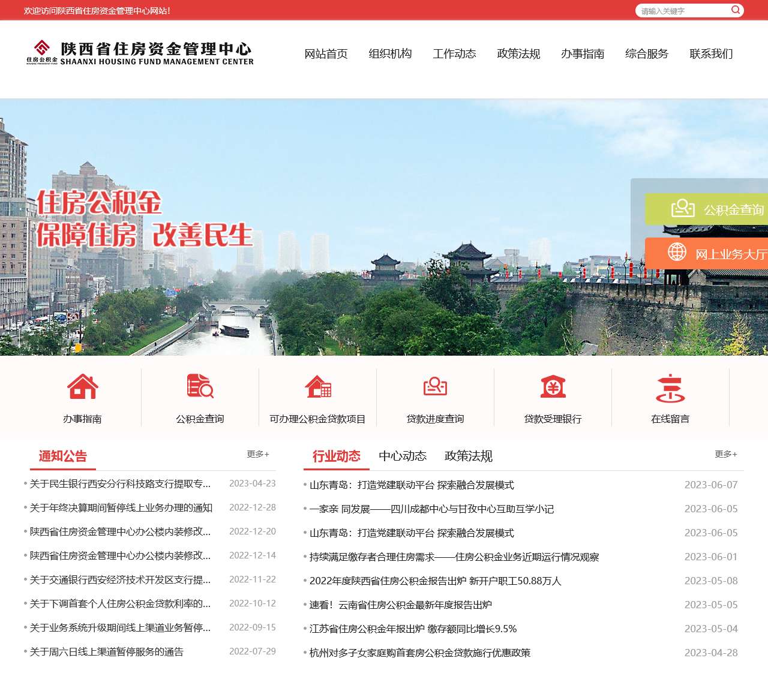Click the search magnifier icon
Screen dimensions: 768x700
(x=736, y=10)
